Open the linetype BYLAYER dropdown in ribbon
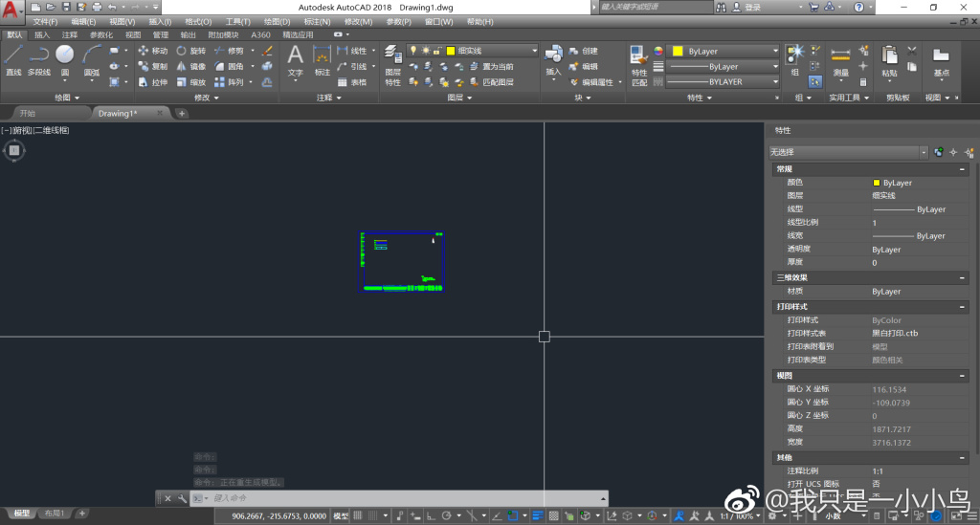The image size is (980, 525). [724, 82]
